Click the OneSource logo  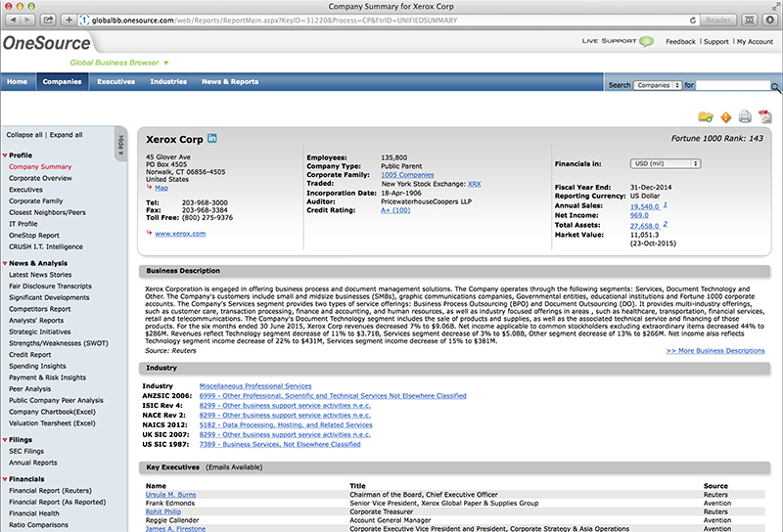tap(47, 43)
